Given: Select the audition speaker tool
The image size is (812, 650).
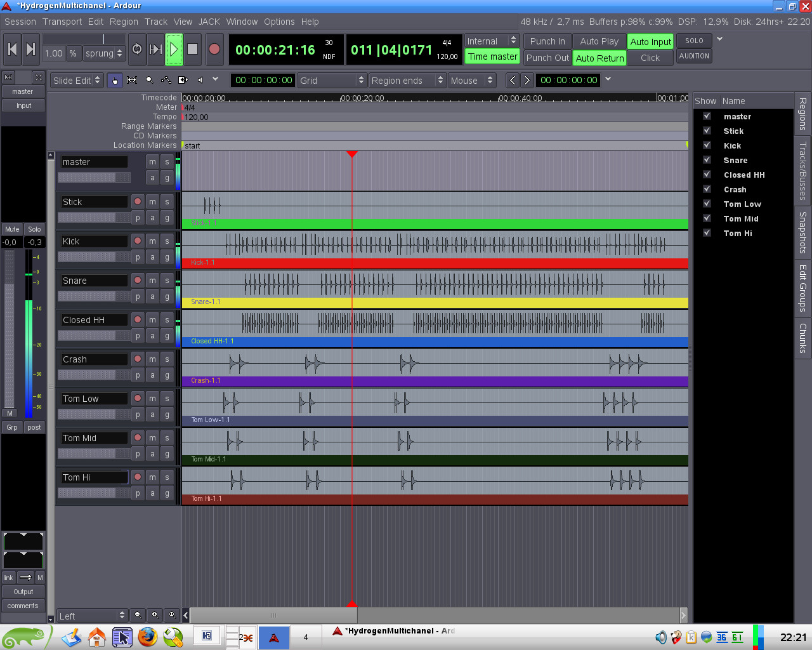Looking at the screenshot, I should coord(200,80).
